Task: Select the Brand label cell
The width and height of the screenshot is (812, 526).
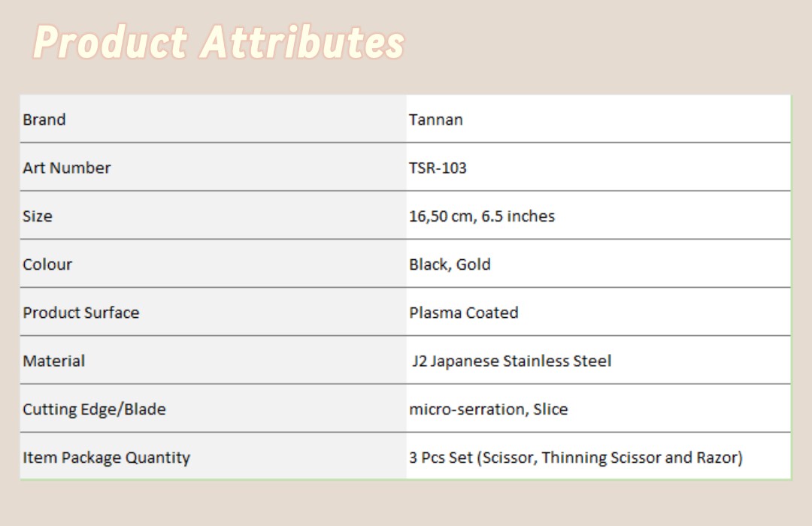Action: 214,119
